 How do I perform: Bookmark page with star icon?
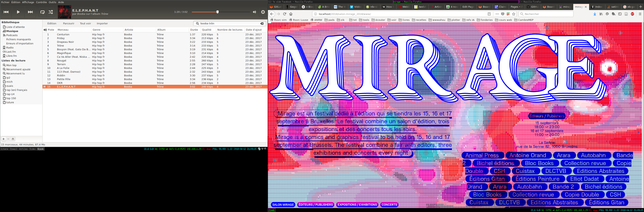pyautogui.click(x=514, y=14)
